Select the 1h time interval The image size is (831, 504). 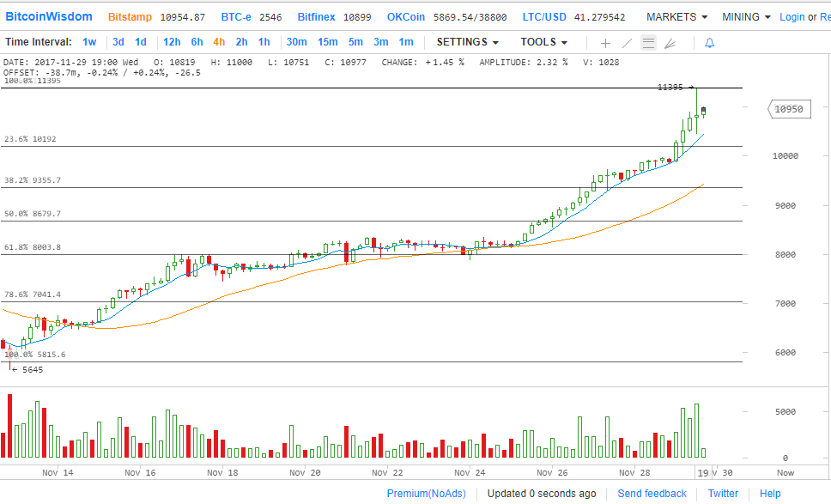[264, 42]
